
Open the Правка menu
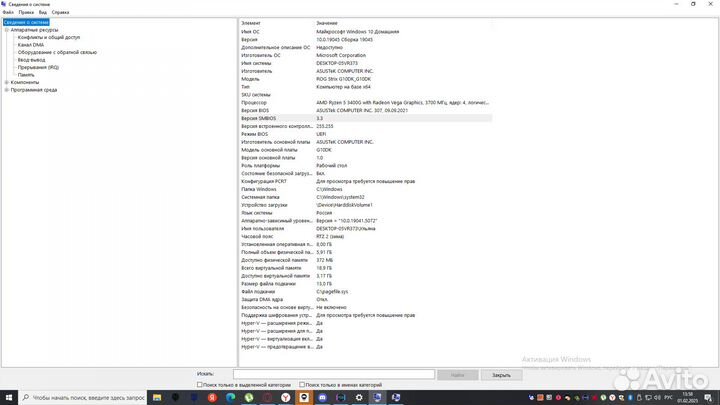pyautogui.click(x=26, y=12)
